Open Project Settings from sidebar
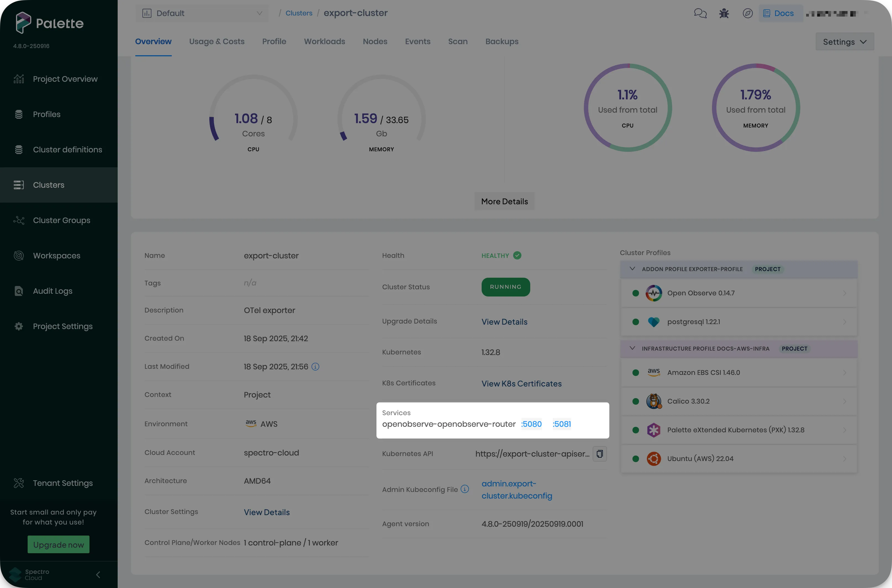Screen dimensions: 892x588 pos(62,326)
